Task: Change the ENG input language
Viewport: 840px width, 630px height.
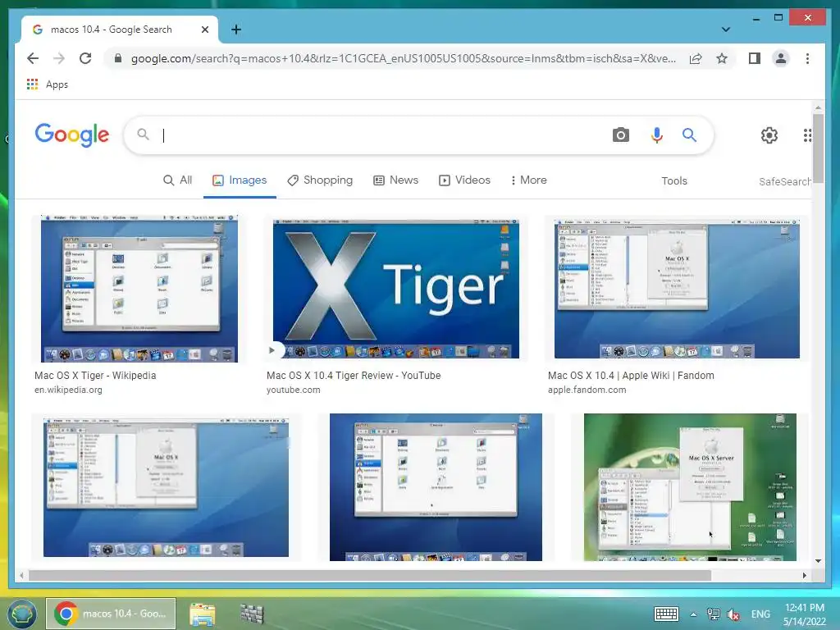Action: 760,614
